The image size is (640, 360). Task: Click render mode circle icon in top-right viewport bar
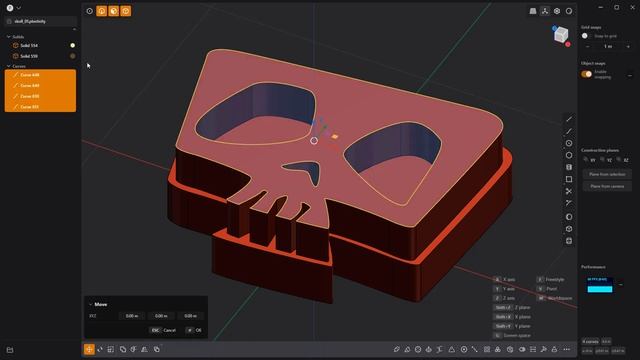click(569, 11)
